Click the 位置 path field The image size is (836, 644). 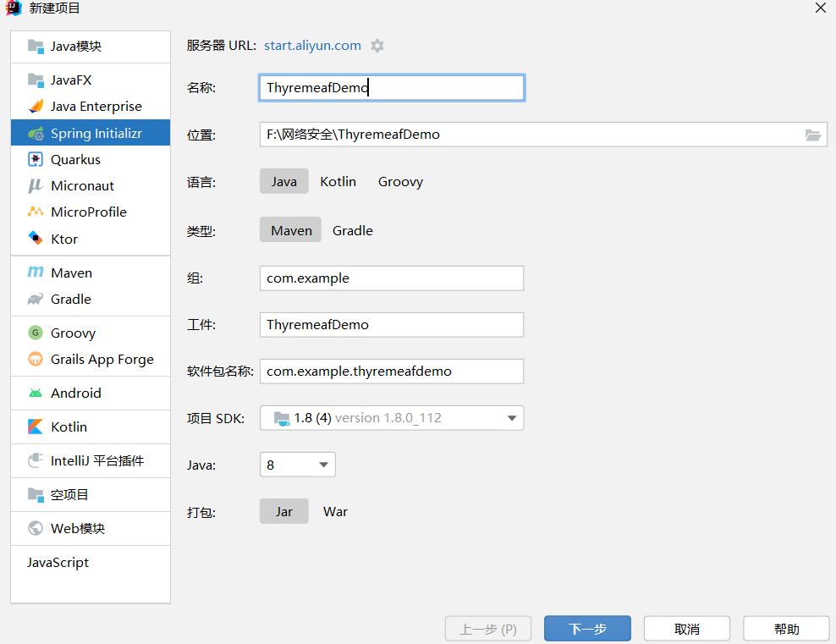543,135
